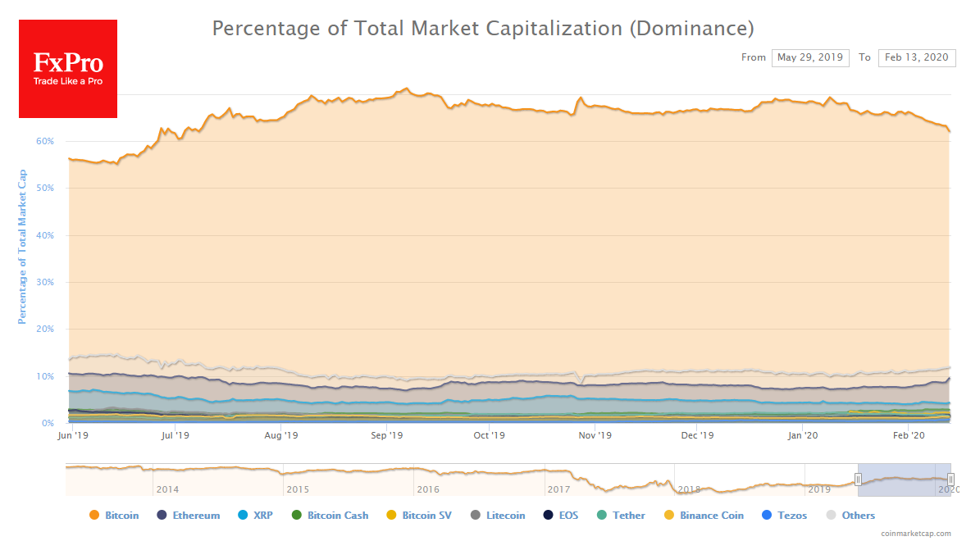
Task: Hide the Others series label
Action: 858,516
